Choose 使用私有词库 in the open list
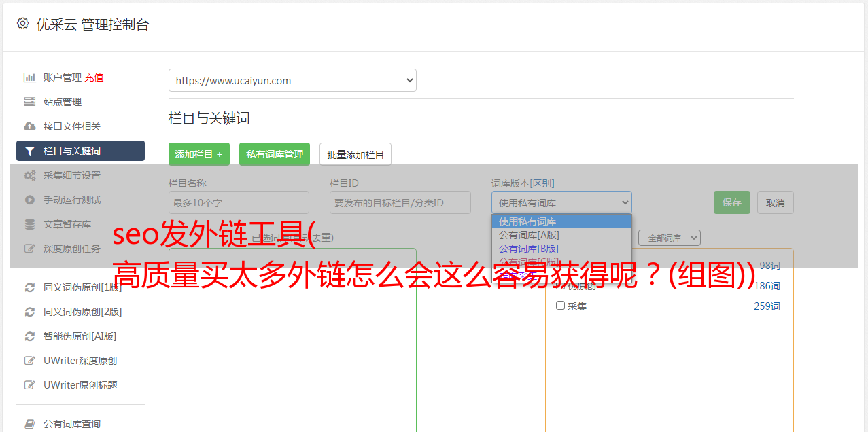 pos(561,221)
